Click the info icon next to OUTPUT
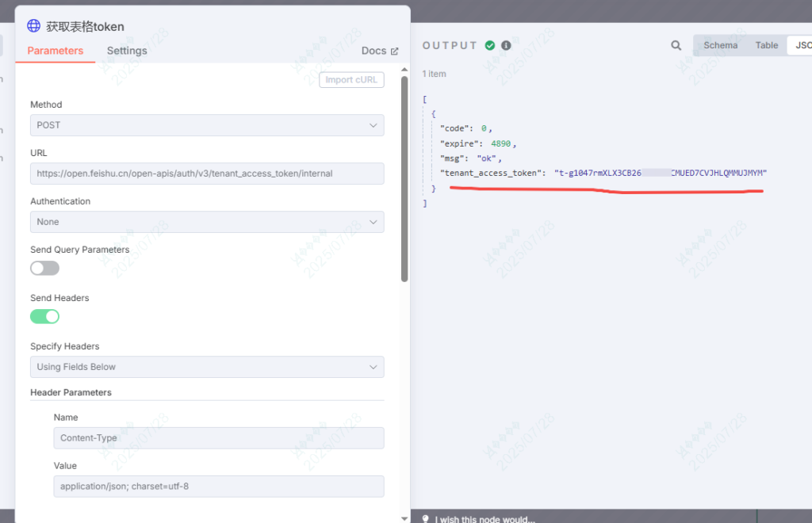 click(x=506, y=46)
